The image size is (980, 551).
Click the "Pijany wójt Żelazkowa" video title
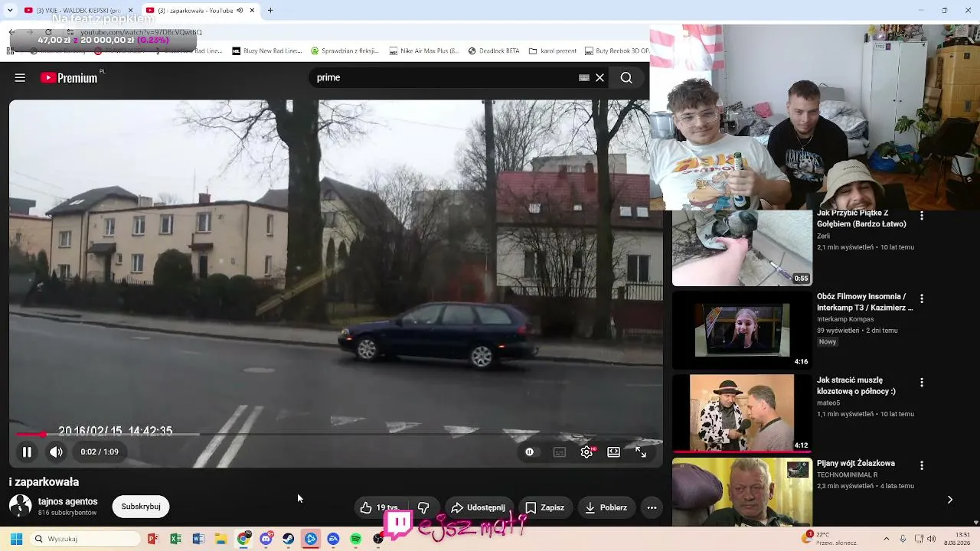click(x=855, y=464)
